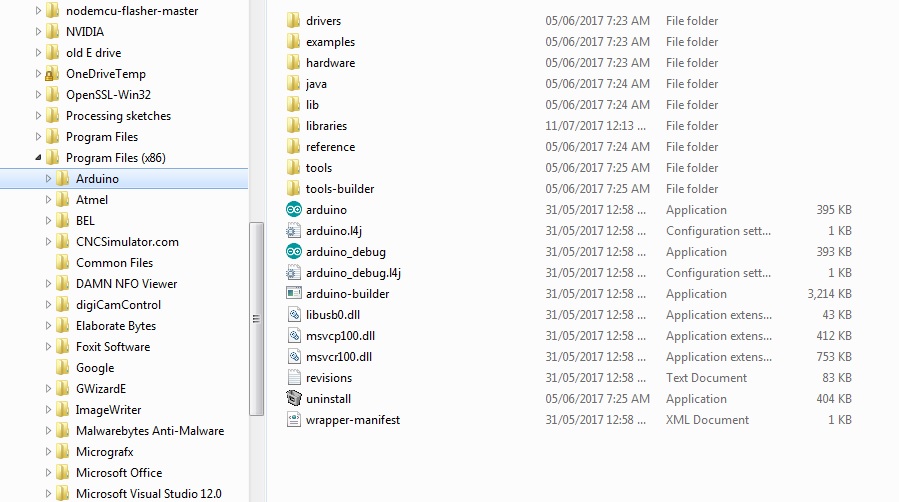Screen dimensions: 899x502
Task: Click the navigation pane vertical scrollbar thumb
Action: pyautogui.click(x=256, y=319)
